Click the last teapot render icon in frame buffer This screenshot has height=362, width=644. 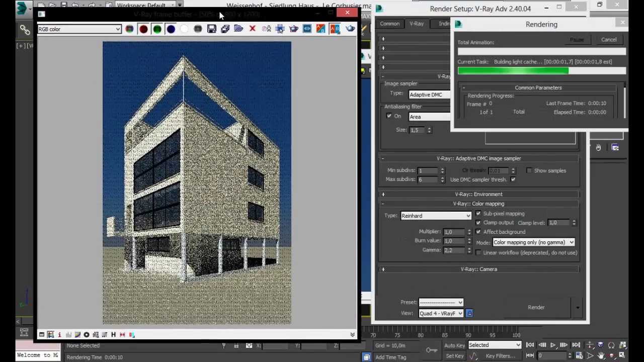point(350,29)
